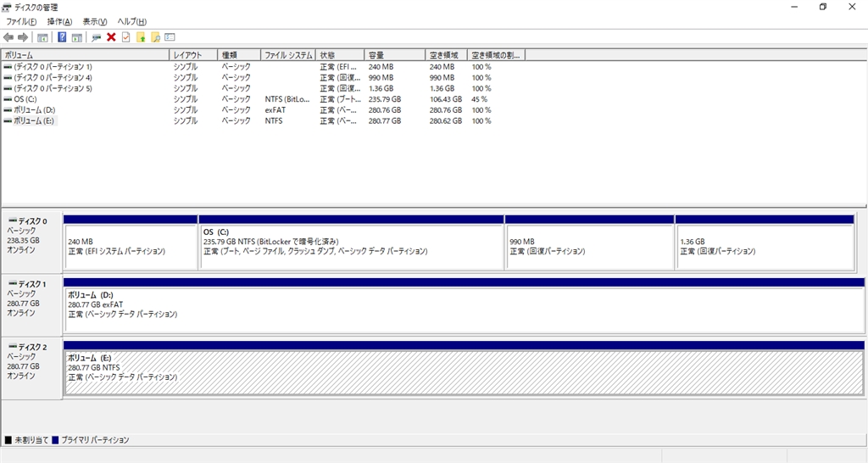
Task: Click the disk icon beside ディスク 0 label
Action: [x=13, y=220]
